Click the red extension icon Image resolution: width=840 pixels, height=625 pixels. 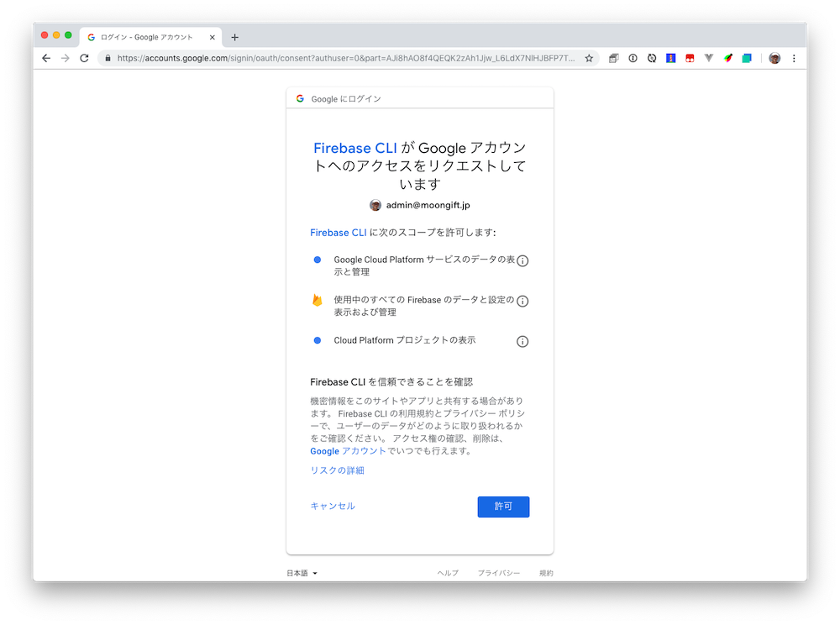click(690, 58)
